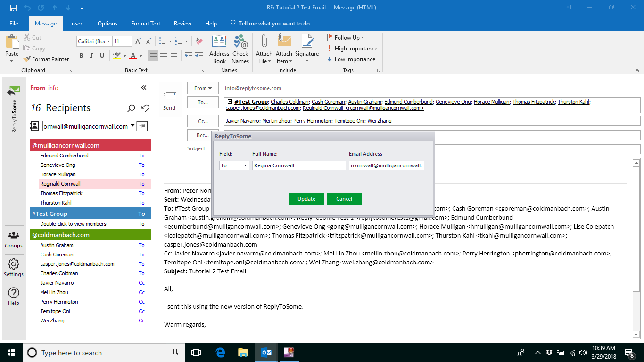The image size is (644, 362).
Task: Open the Help ribbon tab
Action: click(x=211, y=24)
